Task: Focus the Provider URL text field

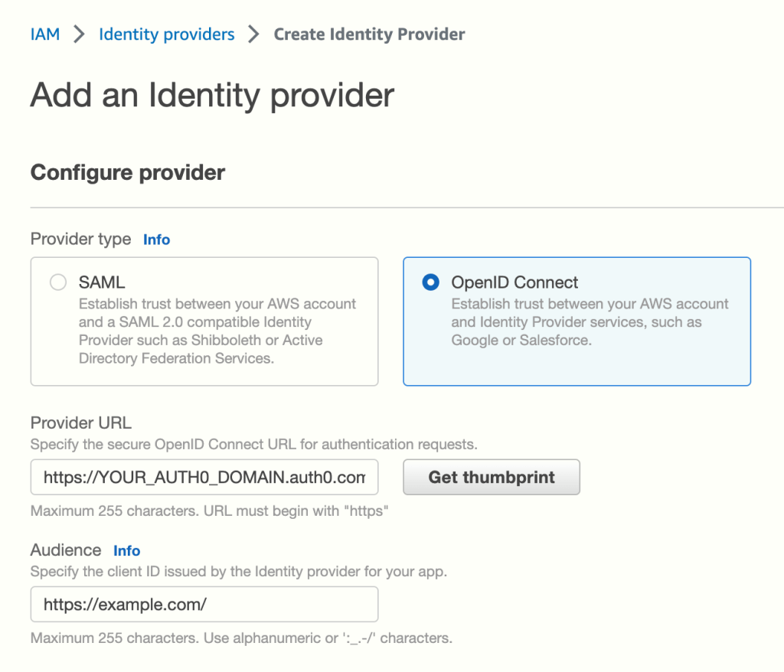Action: click(204, 477)
